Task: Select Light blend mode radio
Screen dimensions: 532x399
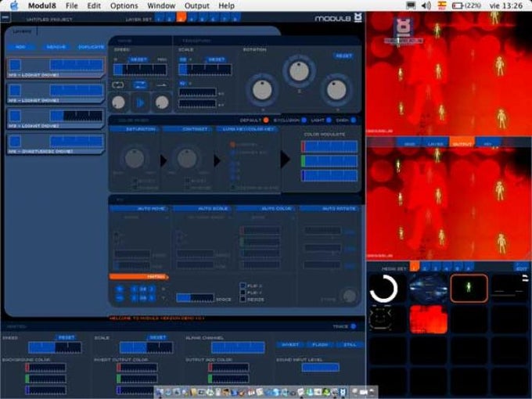Action: coord(329,120)
